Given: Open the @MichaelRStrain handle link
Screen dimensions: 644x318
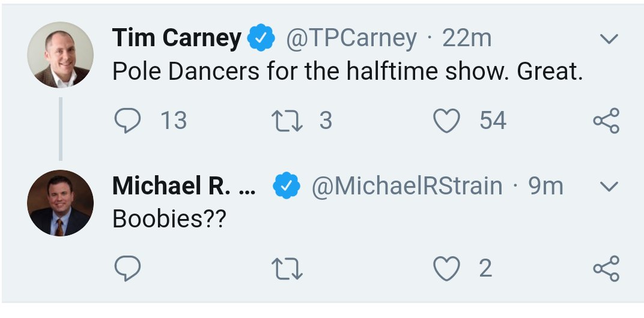Looking at the screenshot, I should 406,187.
